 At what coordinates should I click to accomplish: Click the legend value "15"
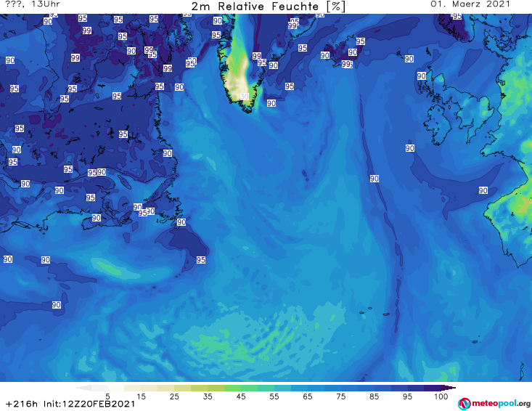coord(141,396)
